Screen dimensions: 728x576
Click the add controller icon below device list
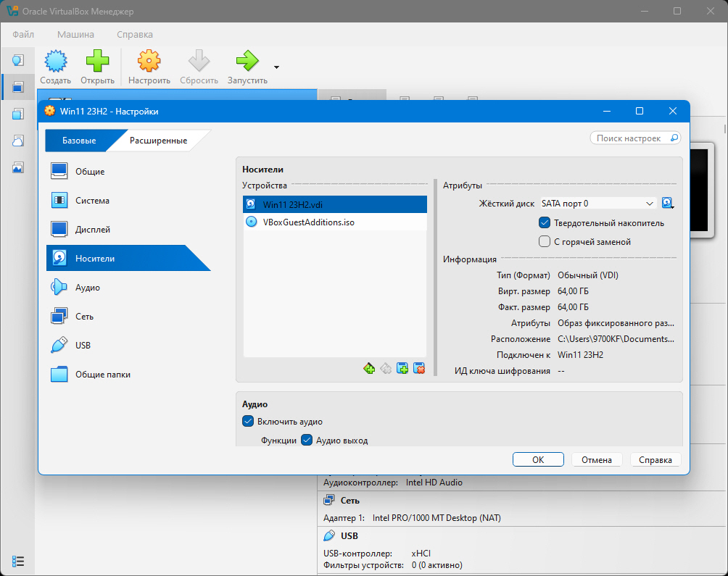pyautogui.click(x=369, y=369)
